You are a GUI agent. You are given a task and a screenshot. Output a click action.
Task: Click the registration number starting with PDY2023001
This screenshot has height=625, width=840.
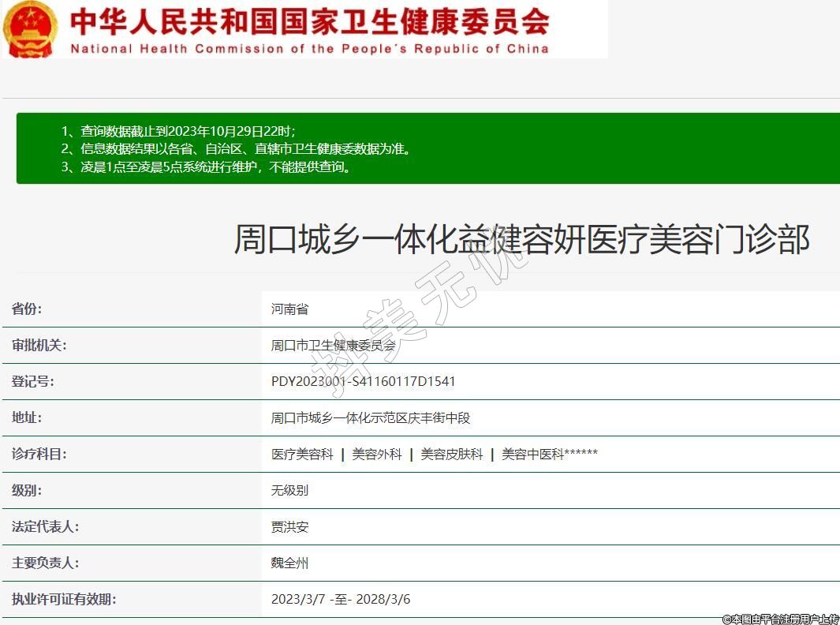tap(363, 382)
